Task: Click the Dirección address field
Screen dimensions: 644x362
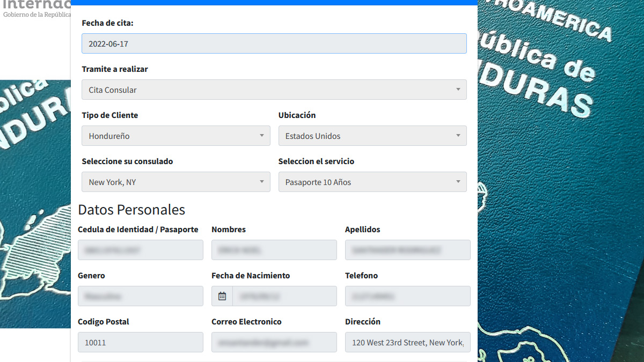Action: pyautogui.click(x=407, y=342)
